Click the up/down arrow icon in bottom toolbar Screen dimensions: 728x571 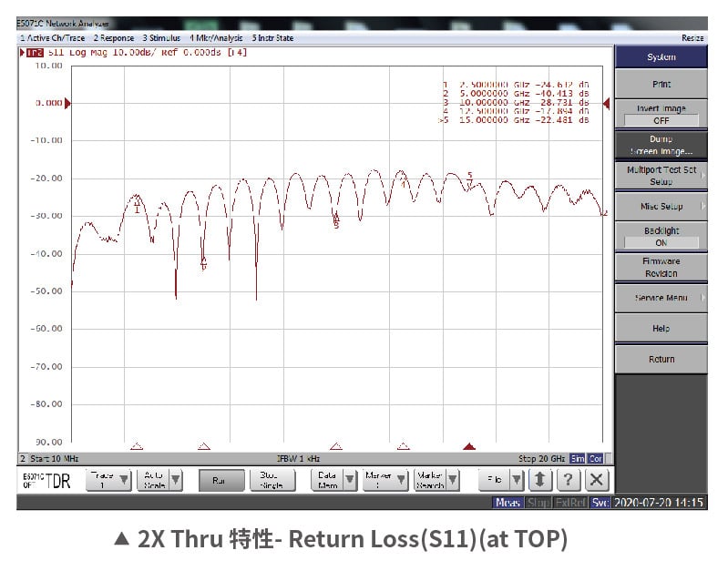(539, 480)
